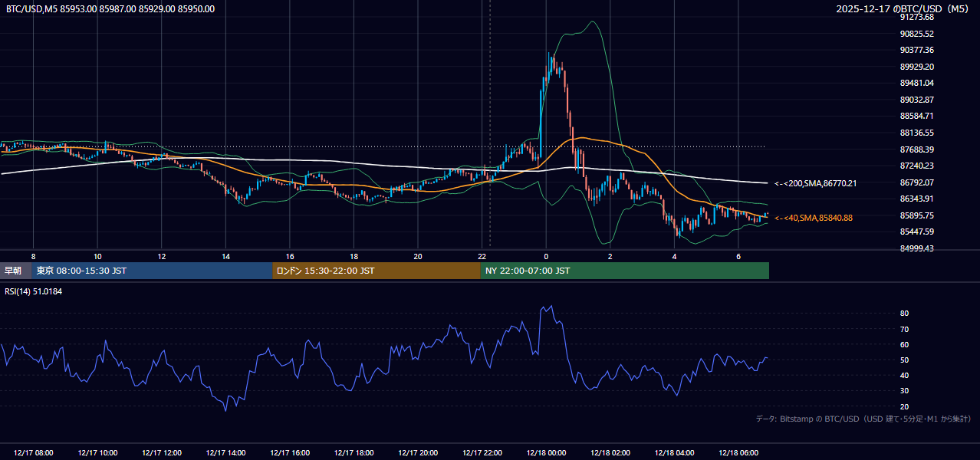This screenshot has height=460, width=980.
Task: Click the 200 SMA 86770.21 label
Action: coord(815,183)
